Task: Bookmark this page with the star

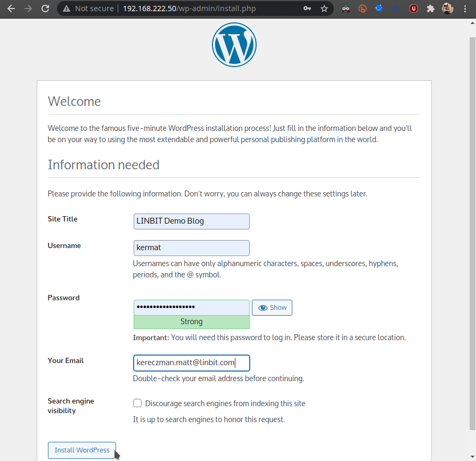Action: coord(324,9)
